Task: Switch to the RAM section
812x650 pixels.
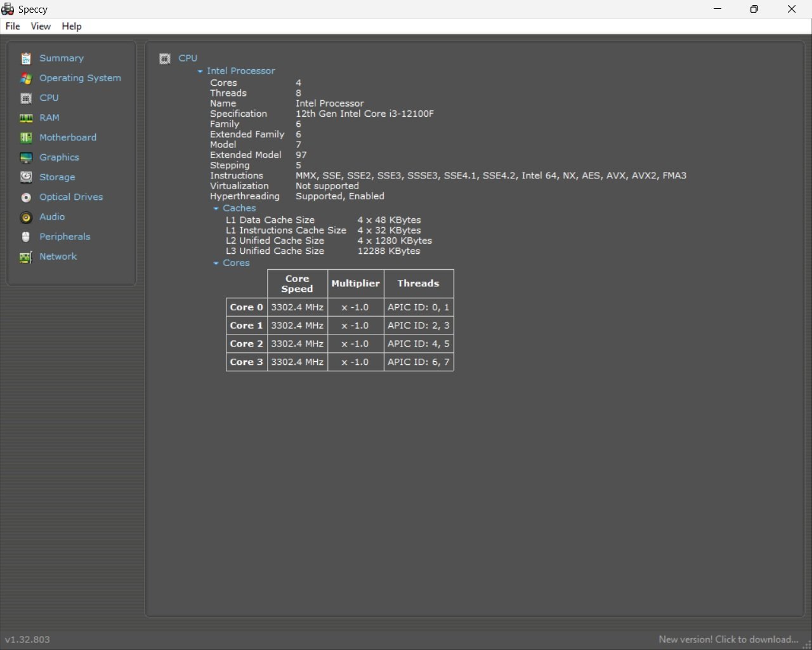Action: point(49,117)
